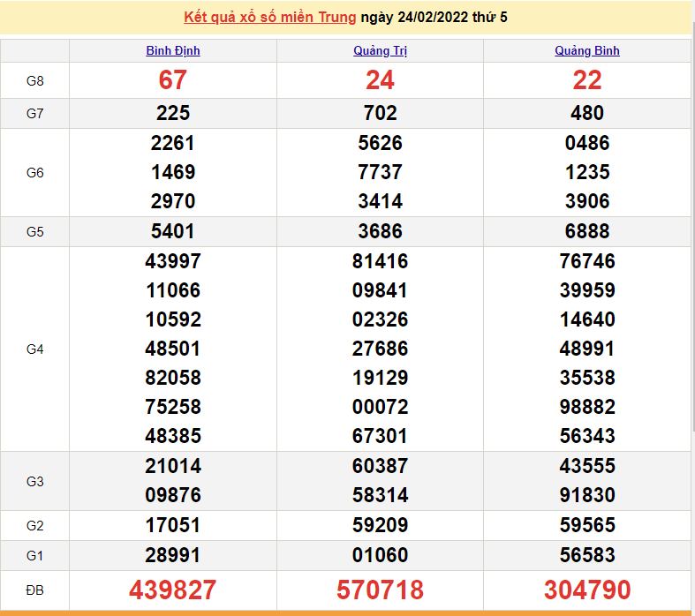695x616 pixels.
Task: Open the Quảng Bình province link
Action: (x=587, y=51)
